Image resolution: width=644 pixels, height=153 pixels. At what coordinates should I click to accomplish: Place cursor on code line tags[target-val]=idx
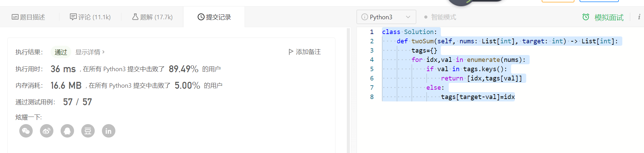point(478,97)
